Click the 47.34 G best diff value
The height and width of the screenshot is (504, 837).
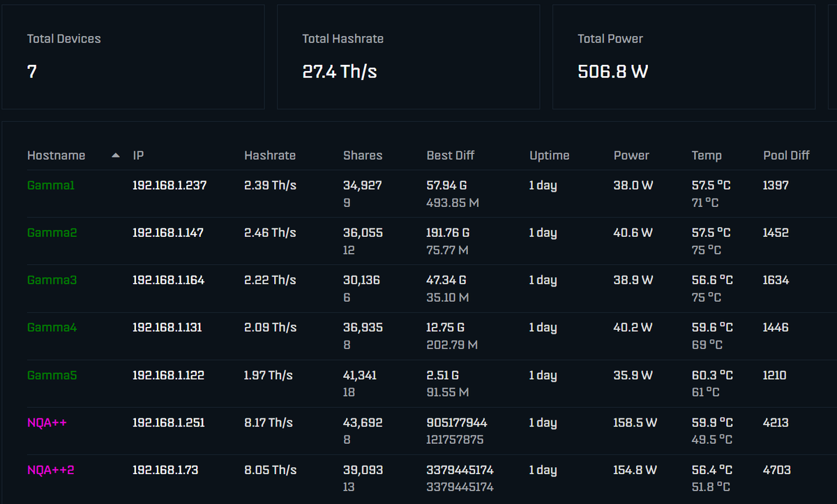click(446, 280)
